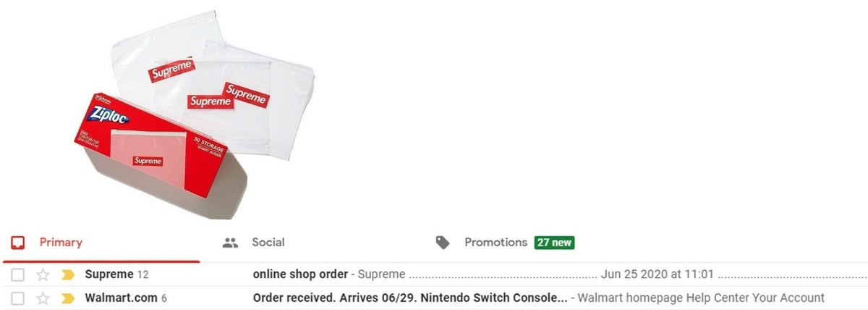This screenshot has height=310, width=868.
Task: Click the 27 new badge
Action: tap(554, 243)
